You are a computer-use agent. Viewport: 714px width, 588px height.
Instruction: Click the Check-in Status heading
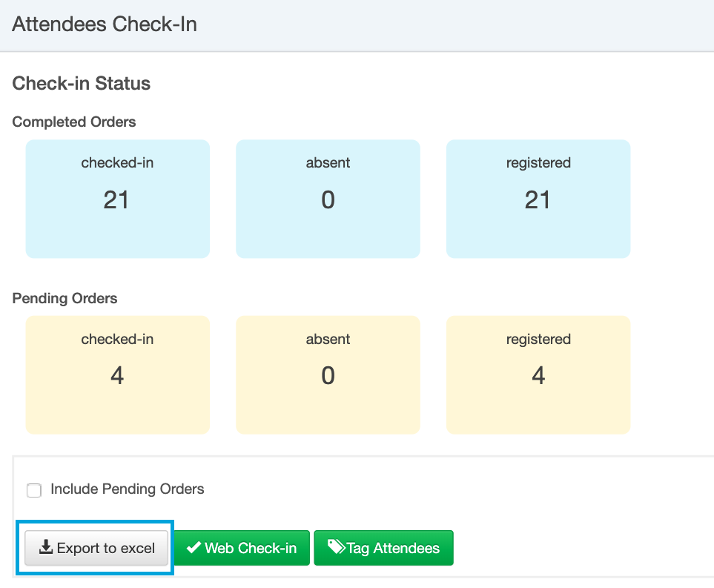[81, 83]
